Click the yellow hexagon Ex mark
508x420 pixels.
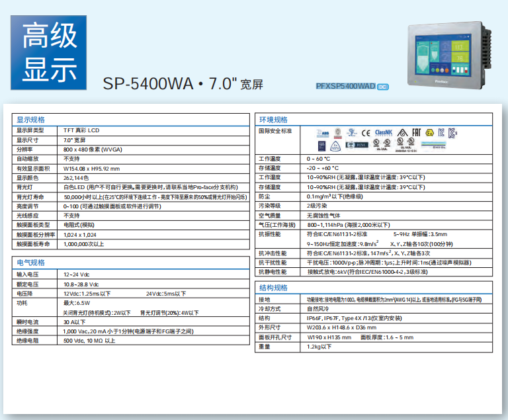click(x=429, y=132)
